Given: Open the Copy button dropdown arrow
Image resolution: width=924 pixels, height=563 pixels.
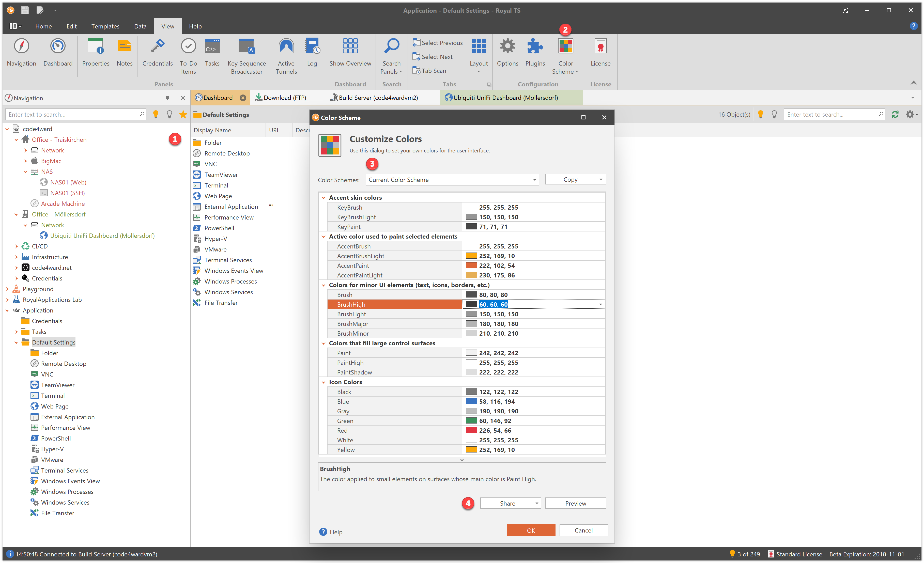Looking at the screenshot, I should tap(601, 180).
